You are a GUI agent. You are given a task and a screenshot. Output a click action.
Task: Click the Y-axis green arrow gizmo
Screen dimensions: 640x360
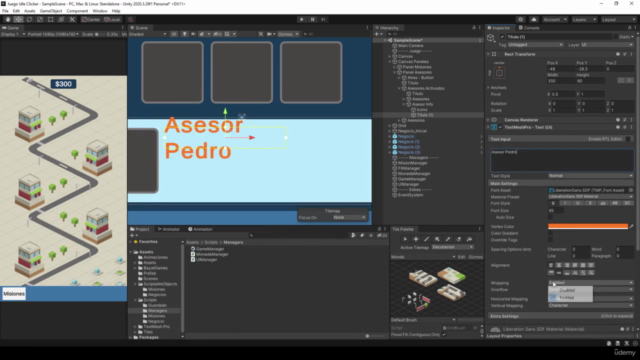point(225,111)
